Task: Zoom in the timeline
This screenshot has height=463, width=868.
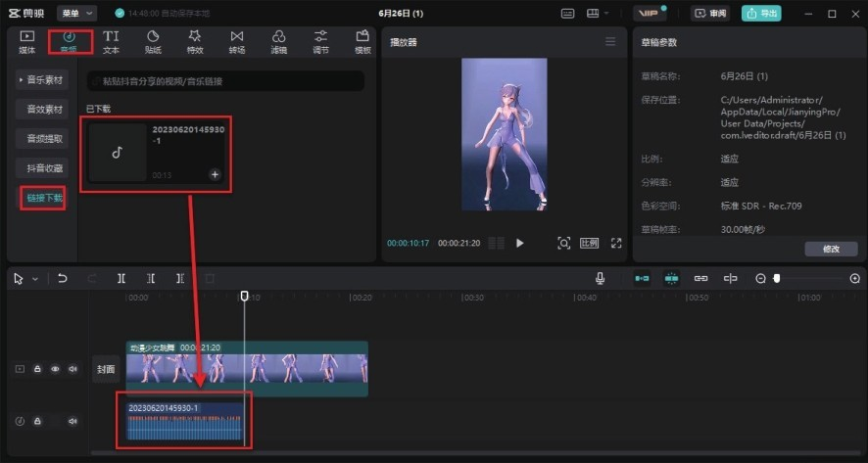Action: (854, 279)
